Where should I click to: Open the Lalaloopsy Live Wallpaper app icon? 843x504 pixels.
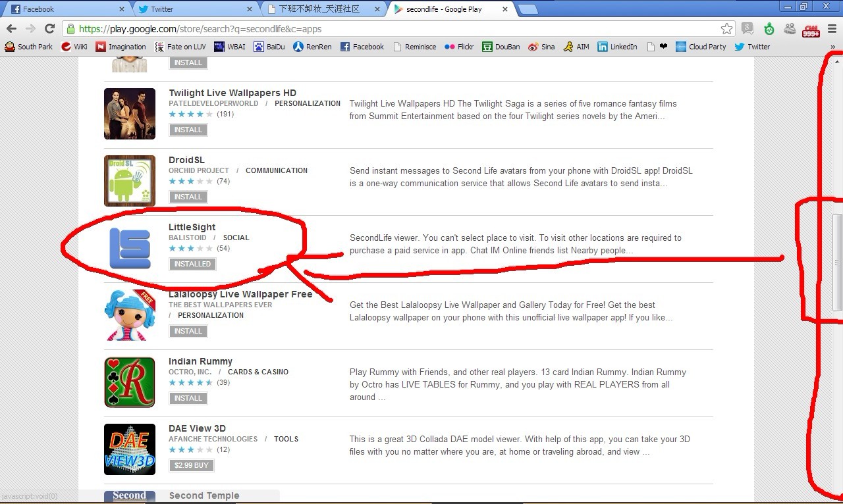click(130, 315)
